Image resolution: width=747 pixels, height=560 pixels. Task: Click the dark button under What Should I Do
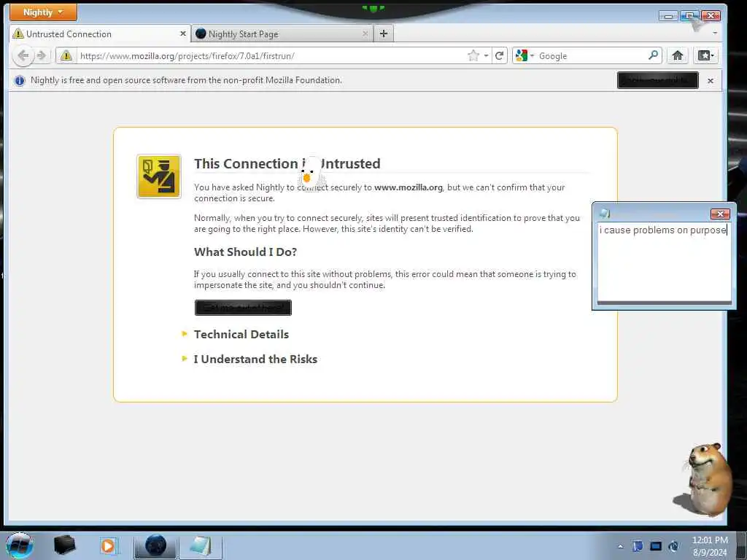pos(243,308)
